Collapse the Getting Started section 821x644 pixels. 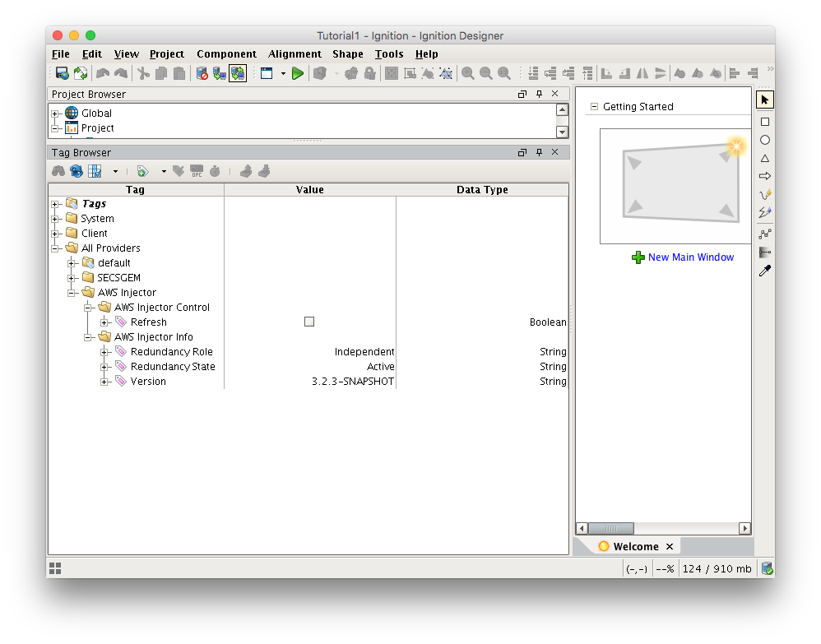[594, 107]
